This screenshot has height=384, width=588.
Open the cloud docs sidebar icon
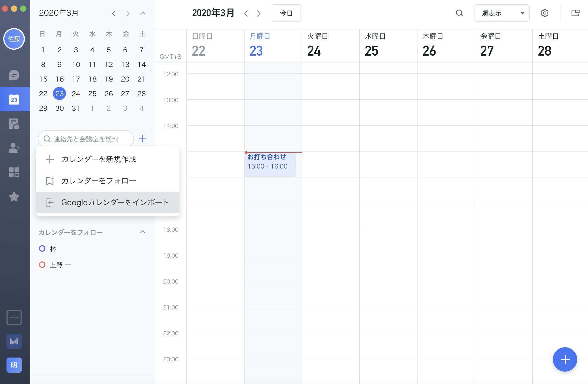pyautogui.click(x=14, y=124)
